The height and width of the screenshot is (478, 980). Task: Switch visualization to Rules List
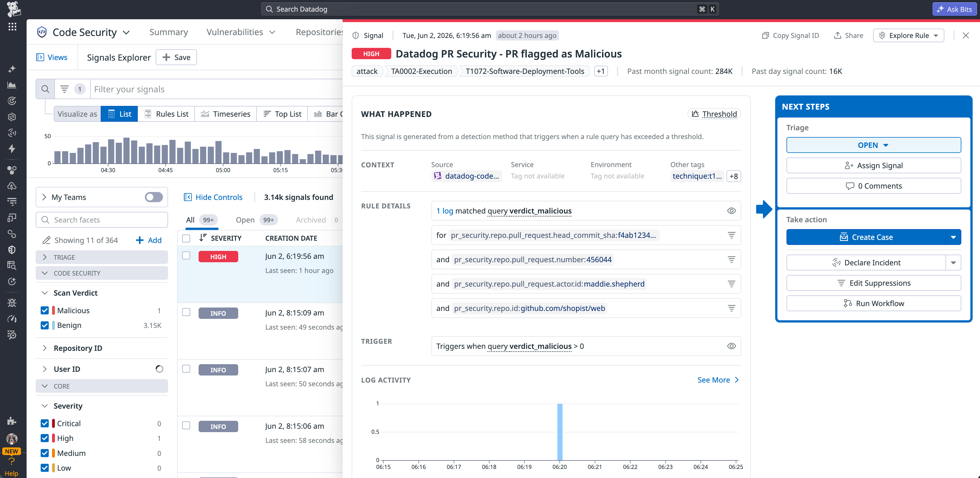166,114
